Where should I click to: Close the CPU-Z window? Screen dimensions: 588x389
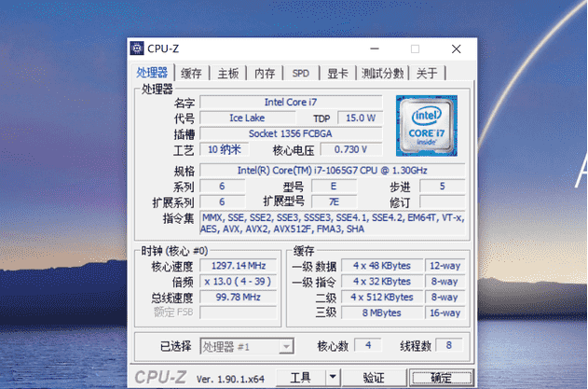456,49
